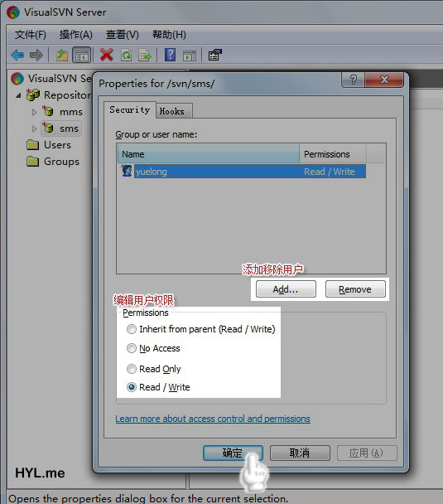Select Inherit from parent radio button
443x504 pixels.
pyautogui.click(x=132, y=329)
